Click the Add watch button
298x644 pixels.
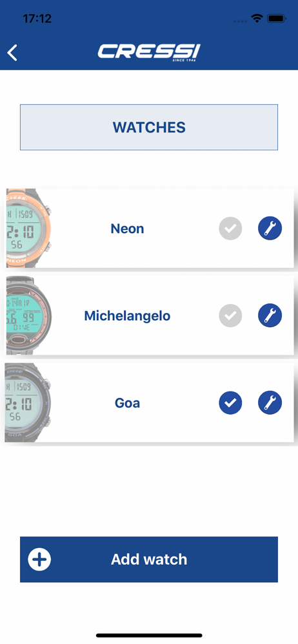[x=149, y=560]
